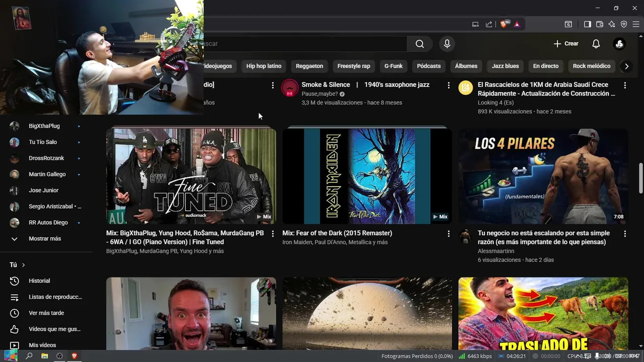Open YouTube notifications bell
The height and width of the screenshot is (362, 644).
596,44
